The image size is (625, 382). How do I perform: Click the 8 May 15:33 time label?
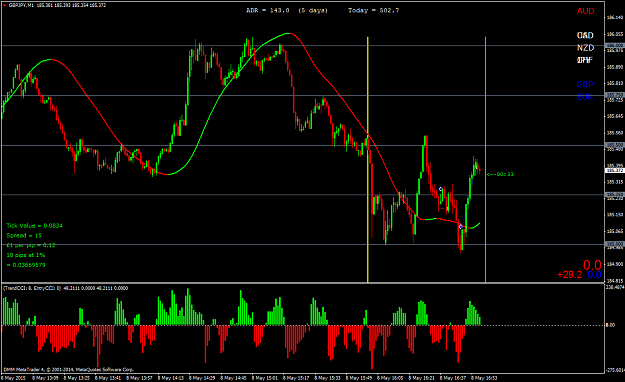tap(328, 378)
